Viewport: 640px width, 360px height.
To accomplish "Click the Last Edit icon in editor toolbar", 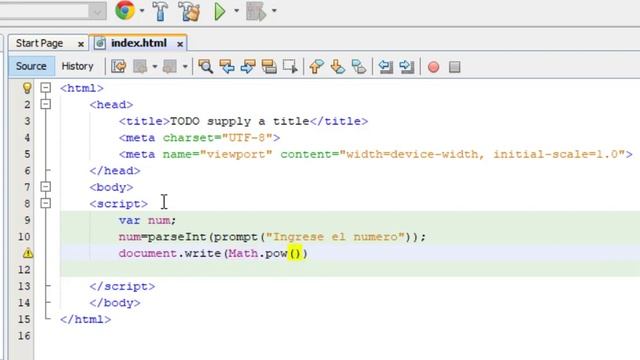I will (x=119, y=67).
